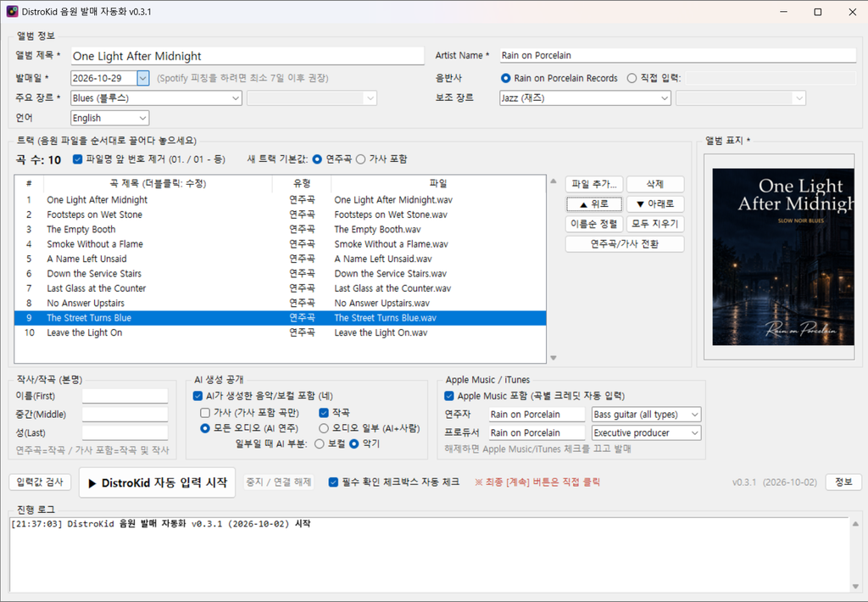Click the 연주자 name field

(x=537, y=415)
